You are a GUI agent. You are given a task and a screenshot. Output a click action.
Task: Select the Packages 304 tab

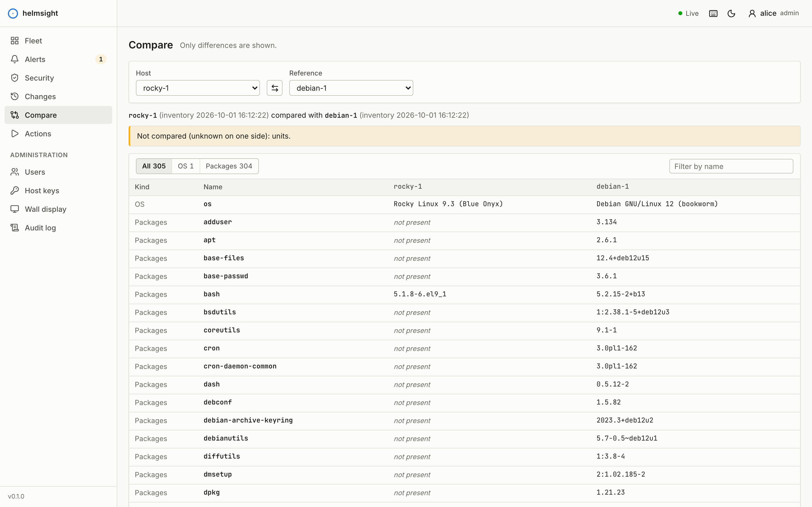[x=229, y=166]
